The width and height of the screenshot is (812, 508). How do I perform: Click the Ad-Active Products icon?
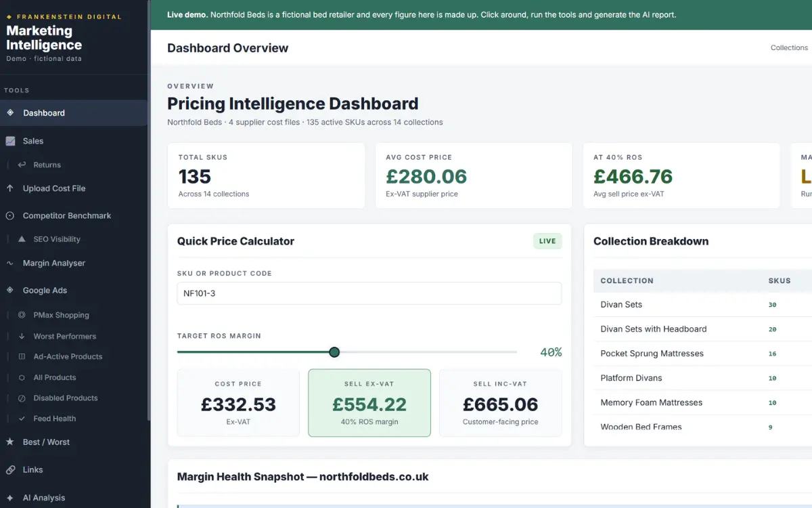[x=22, y=356]
